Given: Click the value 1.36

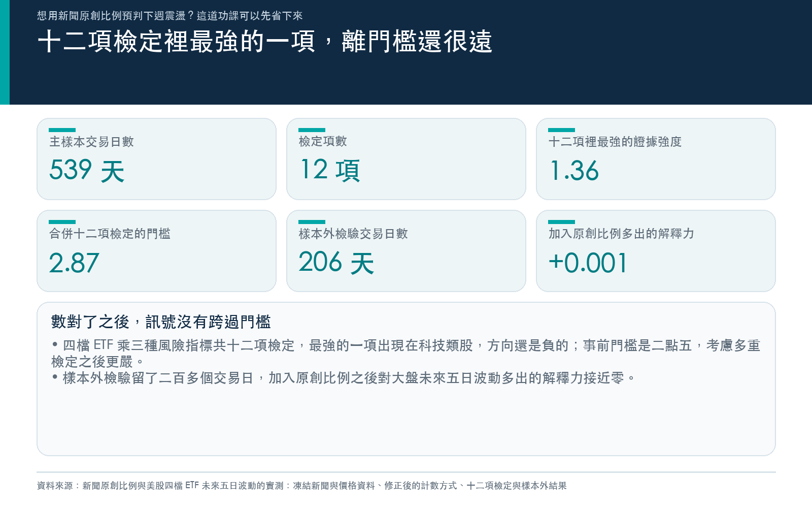Looking at the screenshot, I should point(574,171).
